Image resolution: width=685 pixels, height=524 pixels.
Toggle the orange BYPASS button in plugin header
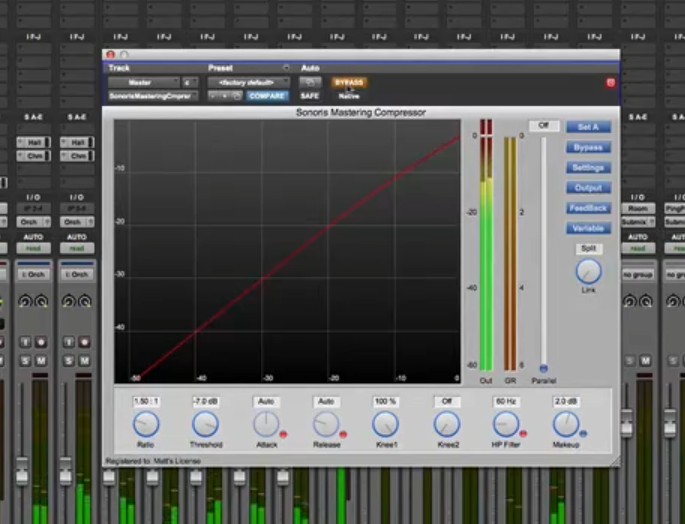coord(349,82)
